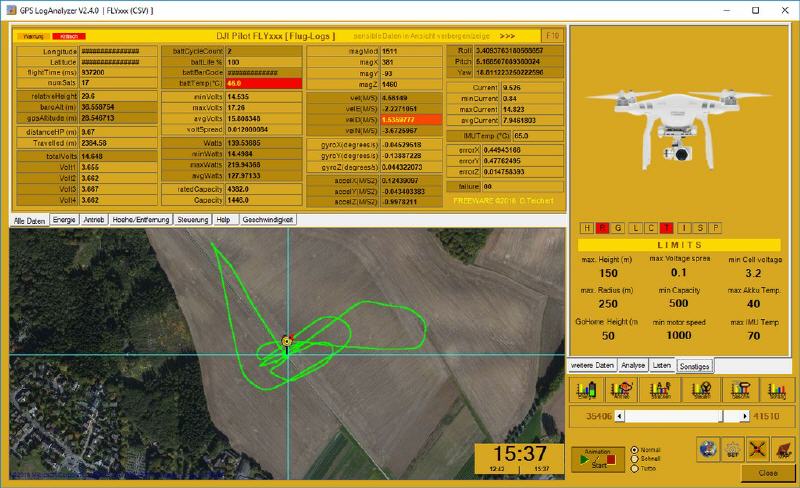Select the Normal animation speed

pyautogui.click(x=635, y=450)
